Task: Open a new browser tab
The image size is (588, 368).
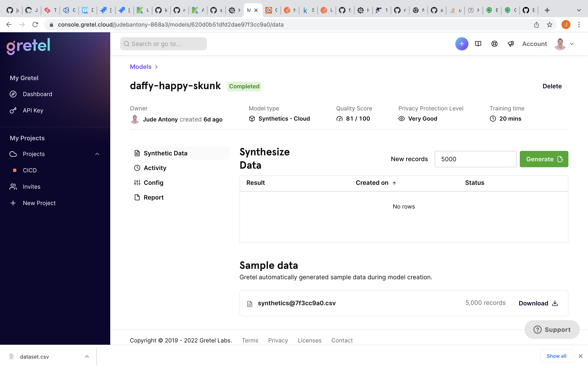Action: pyautogui.click(x=547, y=10)
